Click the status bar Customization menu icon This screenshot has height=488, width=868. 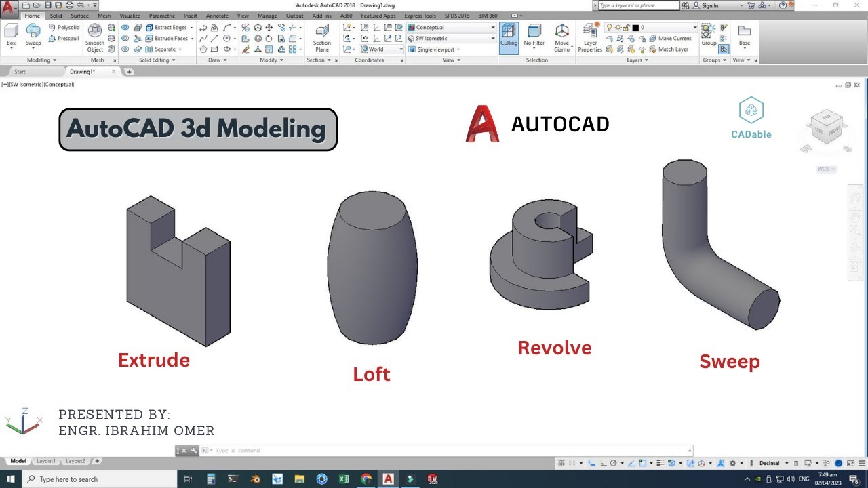coord(862,463)
